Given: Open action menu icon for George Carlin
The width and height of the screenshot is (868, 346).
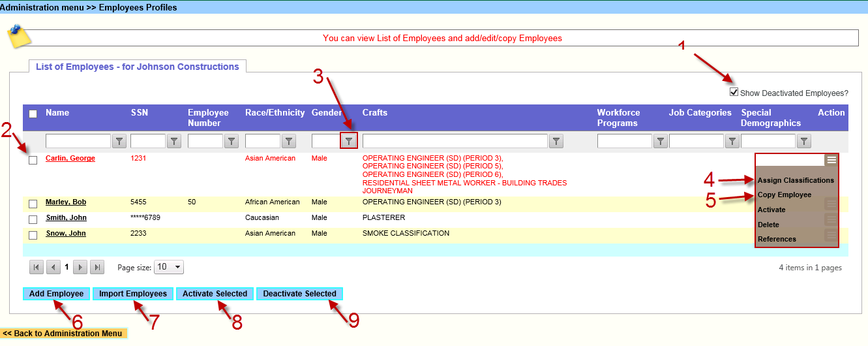Looking at the screenshot, I should tap(831, 160).
